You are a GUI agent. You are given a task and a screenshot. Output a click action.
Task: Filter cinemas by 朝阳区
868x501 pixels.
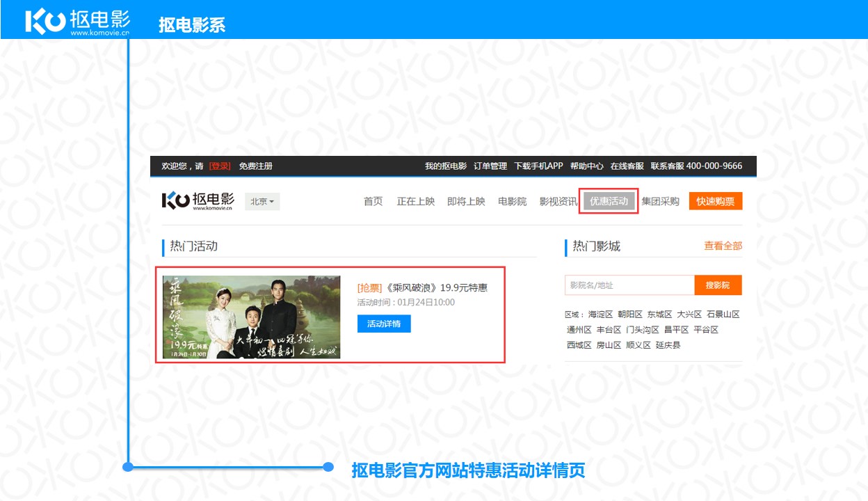[x=630, y=315]
